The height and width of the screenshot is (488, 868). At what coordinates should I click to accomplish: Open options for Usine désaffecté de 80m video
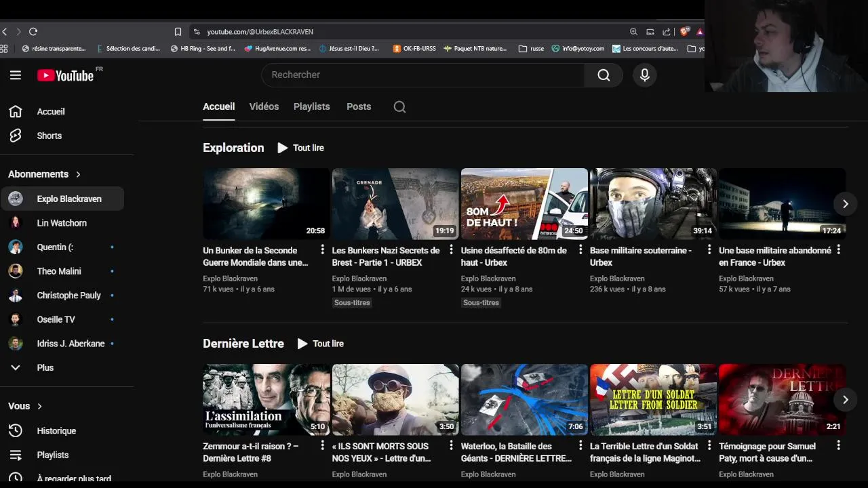click(x=580, y=249)
